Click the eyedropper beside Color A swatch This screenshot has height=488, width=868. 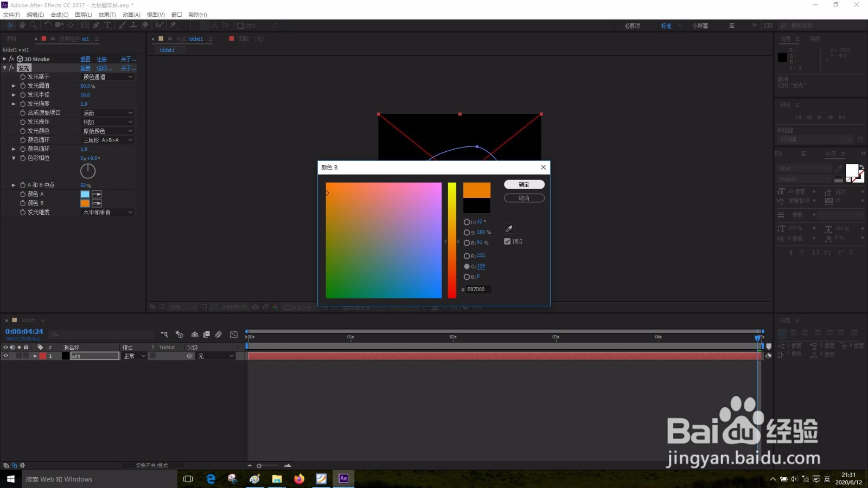pos(97,194)
